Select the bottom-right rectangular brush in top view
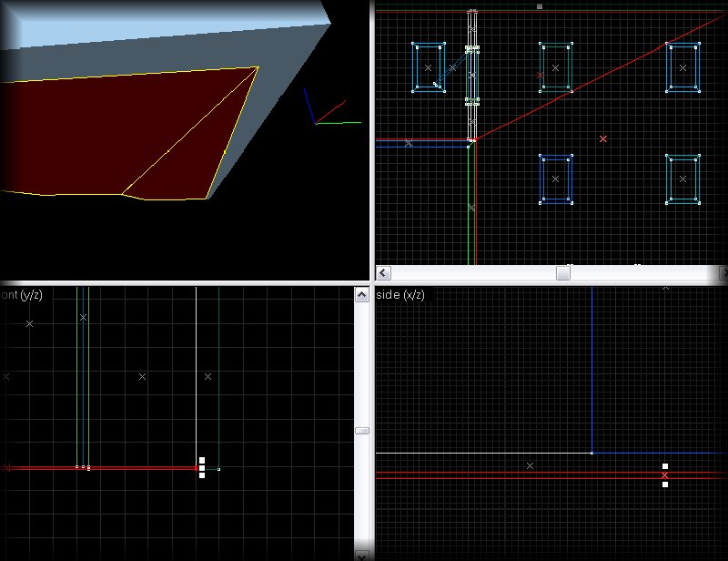This screenshot has width=728, height=561. [682, 178]
